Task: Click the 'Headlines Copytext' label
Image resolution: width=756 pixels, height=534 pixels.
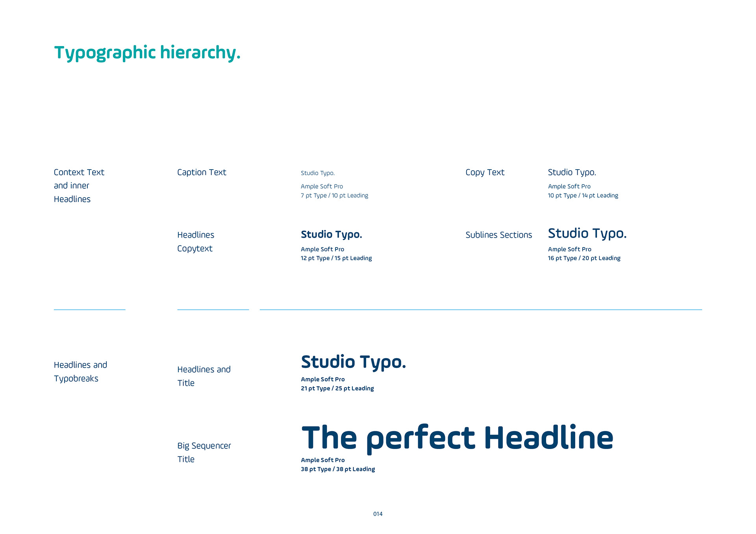Action: [196, 242]
